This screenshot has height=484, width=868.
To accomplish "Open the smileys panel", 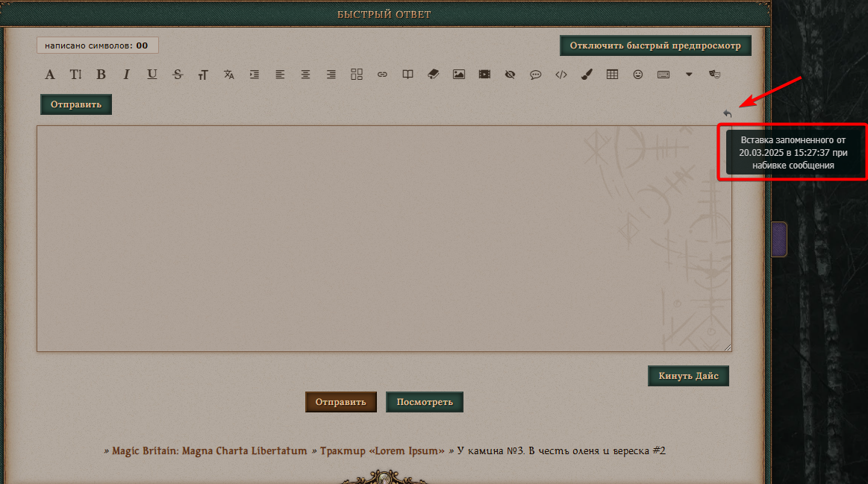I will [637, 75].
